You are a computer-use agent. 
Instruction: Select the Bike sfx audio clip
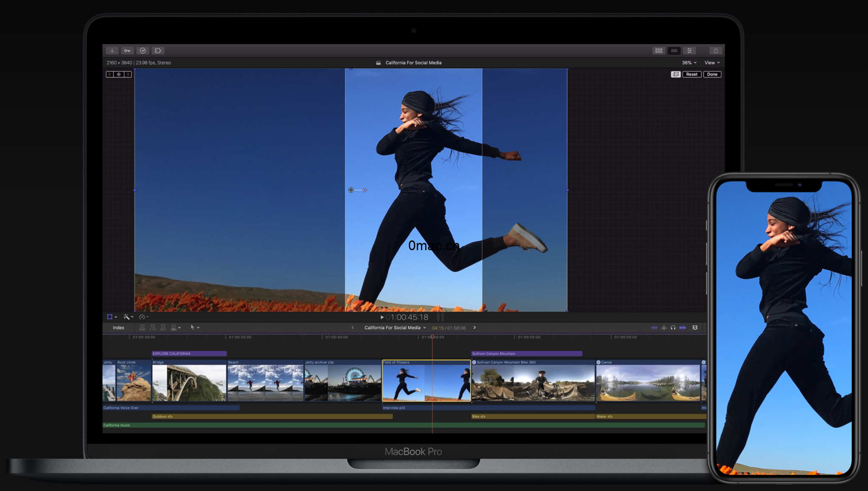tap(533, 416)
